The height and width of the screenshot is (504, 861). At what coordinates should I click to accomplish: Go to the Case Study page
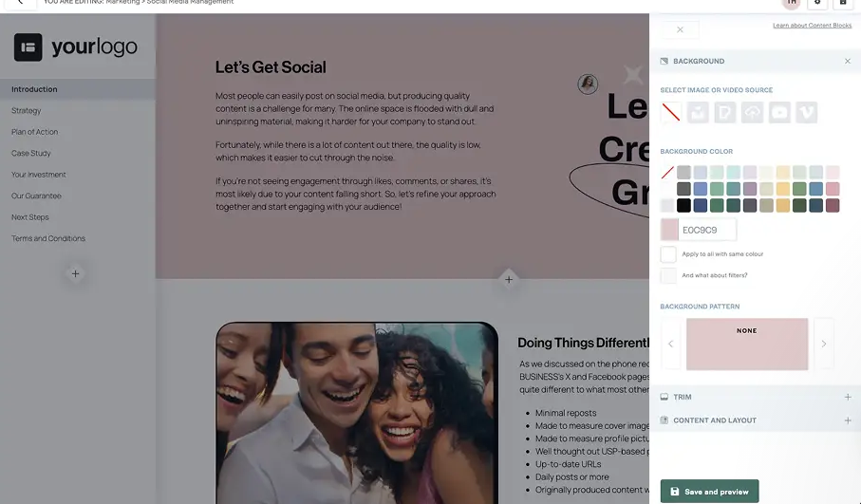pyautogui.click(x=30, y=153)
